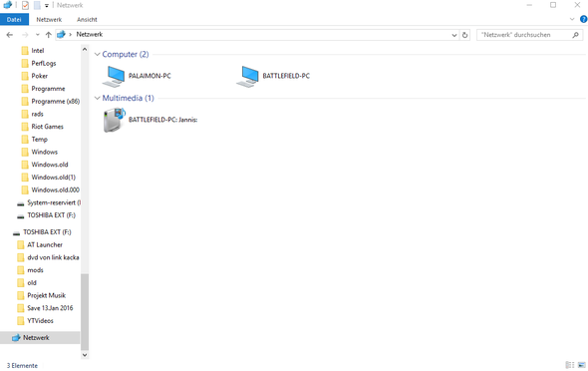
Task: Switch to the large icons view
Action: pyautogui.click(x=582, y=365)
